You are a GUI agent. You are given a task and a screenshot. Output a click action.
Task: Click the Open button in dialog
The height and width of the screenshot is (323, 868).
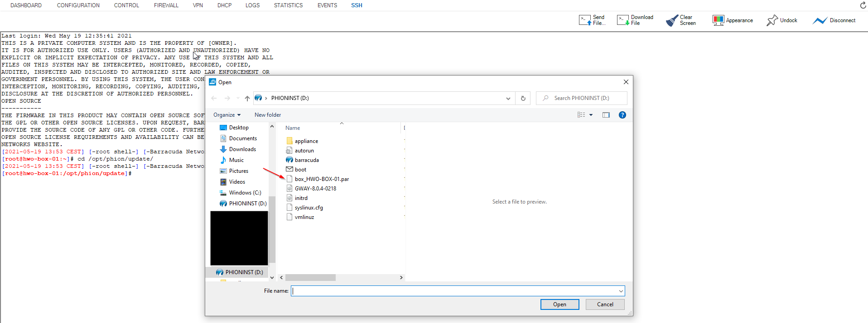(x=559, y=304)
